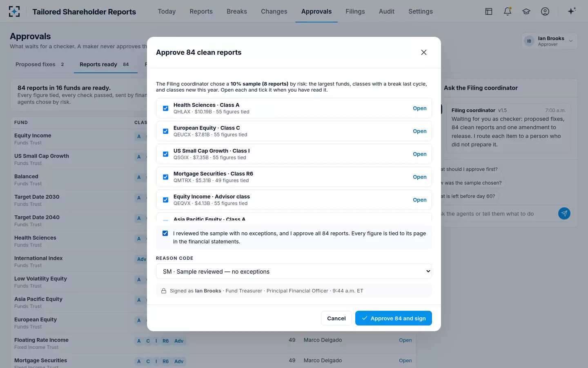Image resolution: width=588 pixels, height=368 pixels.
Task: Toggle Equity Income Advisor class checkbox
Action: tap(165, 200)
